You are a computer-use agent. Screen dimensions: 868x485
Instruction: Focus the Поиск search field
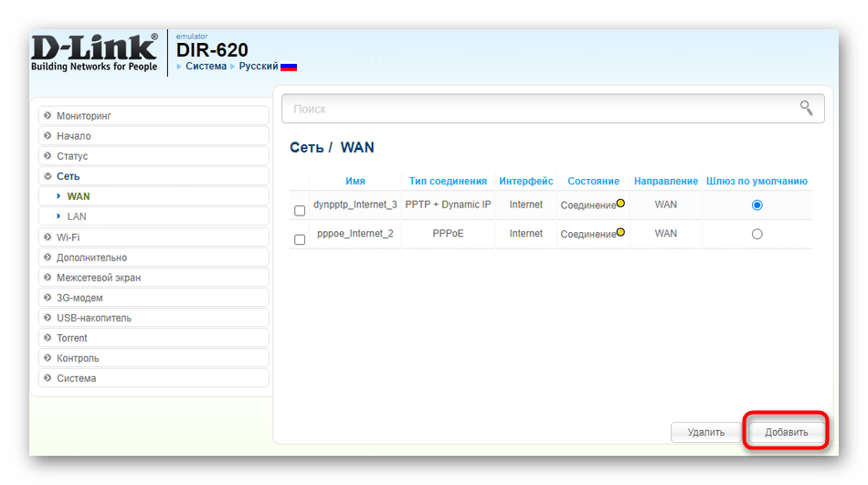tap(539, 109)
